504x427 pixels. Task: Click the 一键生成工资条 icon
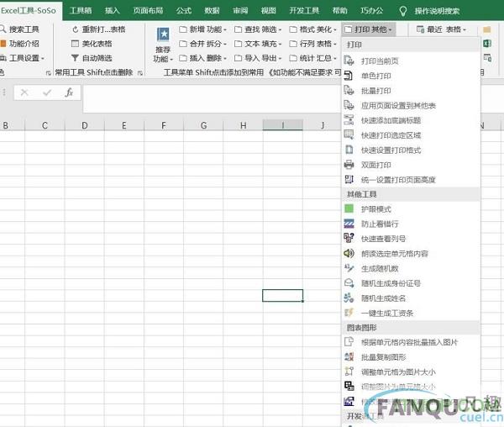(x=349, y=313)
